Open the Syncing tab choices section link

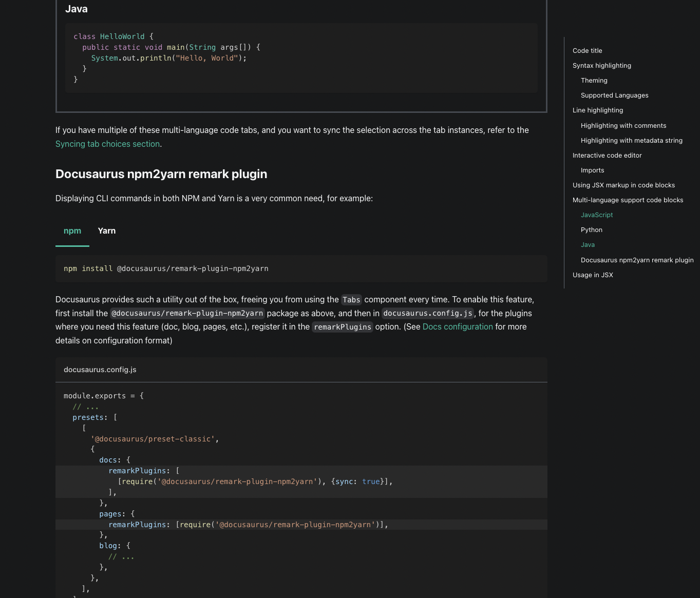coord(107,144)
